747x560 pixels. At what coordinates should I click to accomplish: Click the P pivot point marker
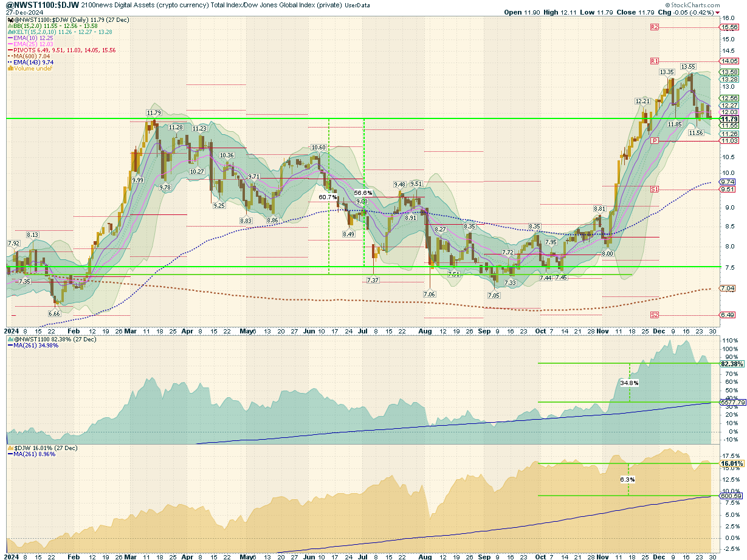coord(655,141)
